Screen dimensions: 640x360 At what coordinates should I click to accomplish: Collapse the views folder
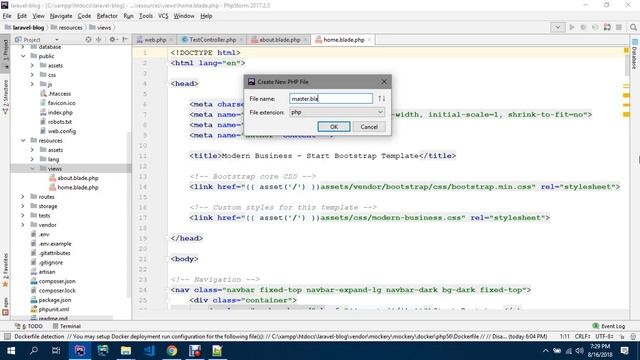pos(32,169)
